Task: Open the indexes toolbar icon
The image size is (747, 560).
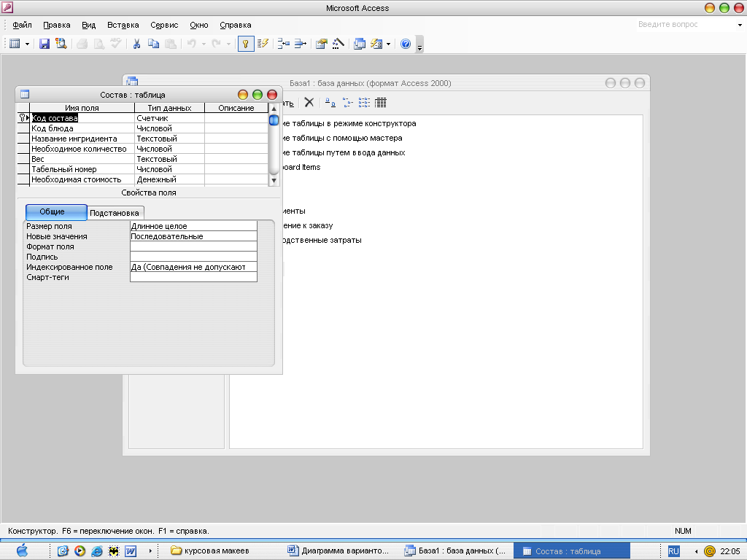Action: (x=263, y=44)
